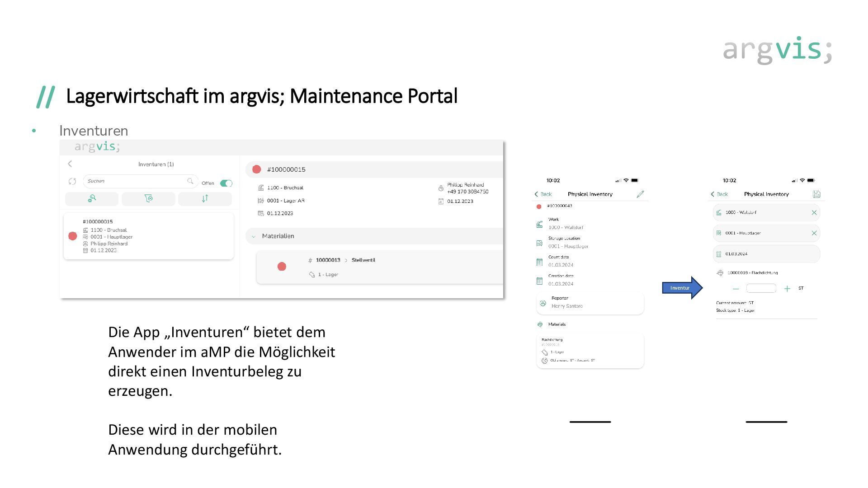
Task: Click the back chevron beside Inventuren (1)
Action: (70, 164)
